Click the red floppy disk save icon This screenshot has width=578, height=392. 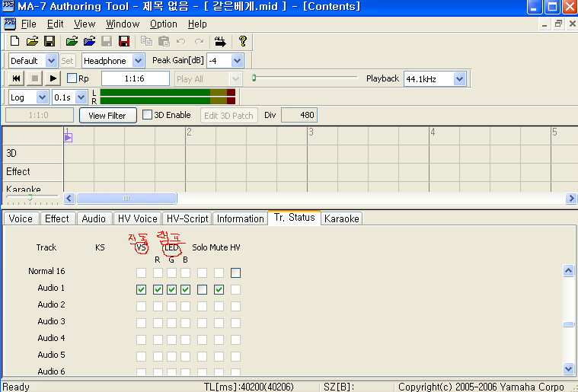(x=124, y=41)
